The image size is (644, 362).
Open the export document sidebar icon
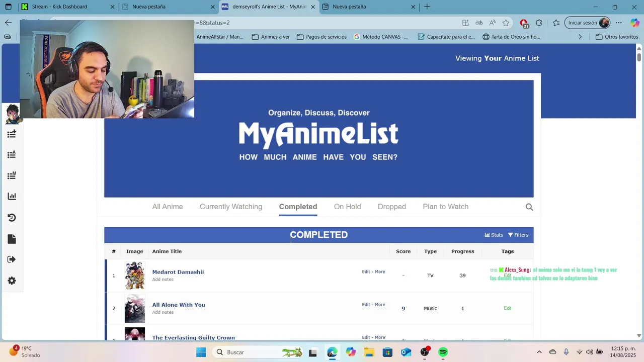click(x=12, y=239)
